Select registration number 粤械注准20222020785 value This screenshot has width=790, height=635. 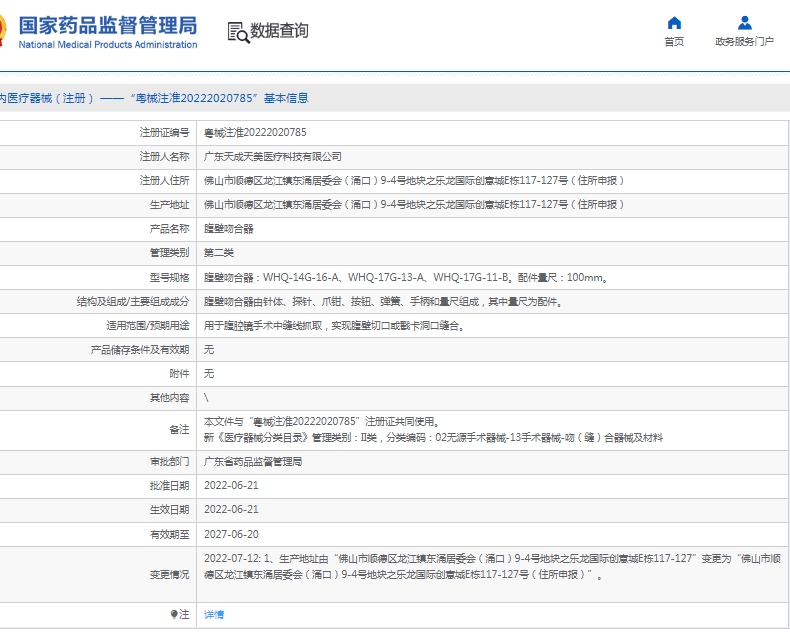[255, 133]
